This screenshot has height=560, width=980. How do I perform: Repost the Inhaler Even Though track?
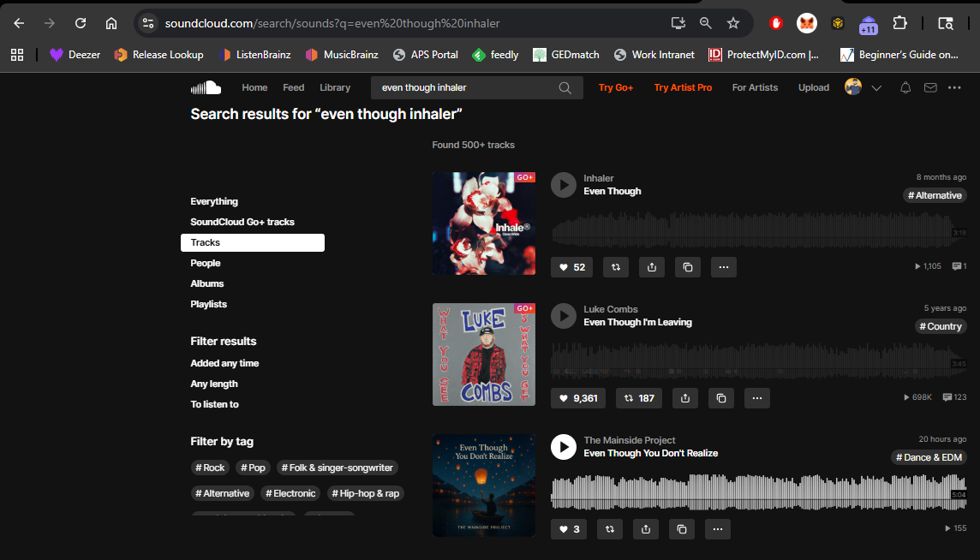pyautogui.click(x=615, y=267)
